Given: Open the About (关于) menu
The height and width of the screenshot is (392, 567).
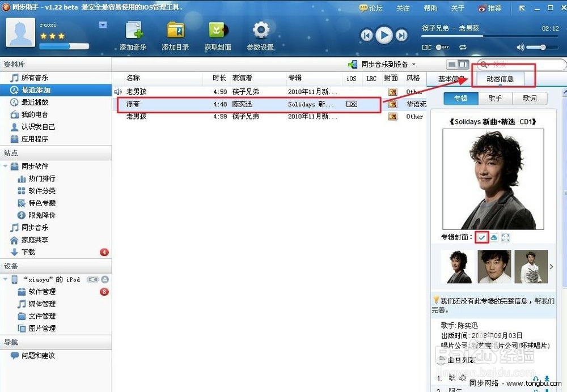Looking at the screenshot, I should (458, 8).
